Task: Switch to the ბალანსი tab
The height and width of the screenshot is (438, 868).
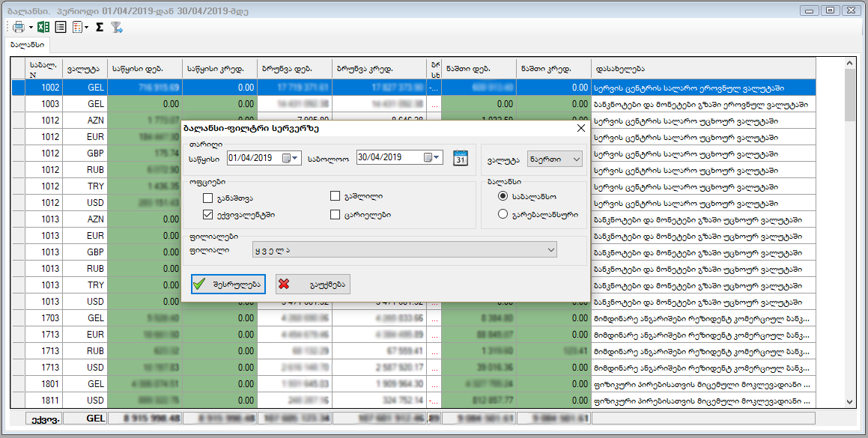Action: pos(27,45)
